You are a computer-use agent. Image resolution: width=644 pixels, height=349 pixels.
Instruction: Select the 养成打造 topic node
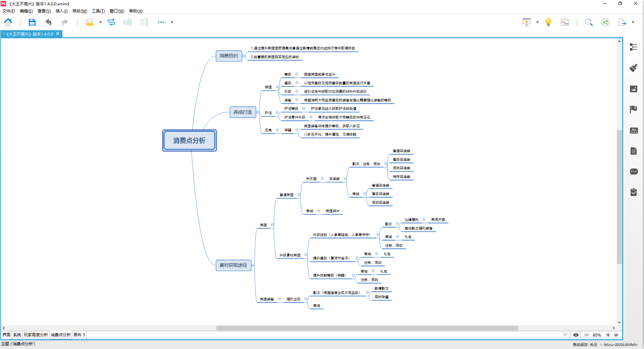click(x=243, y=112)
